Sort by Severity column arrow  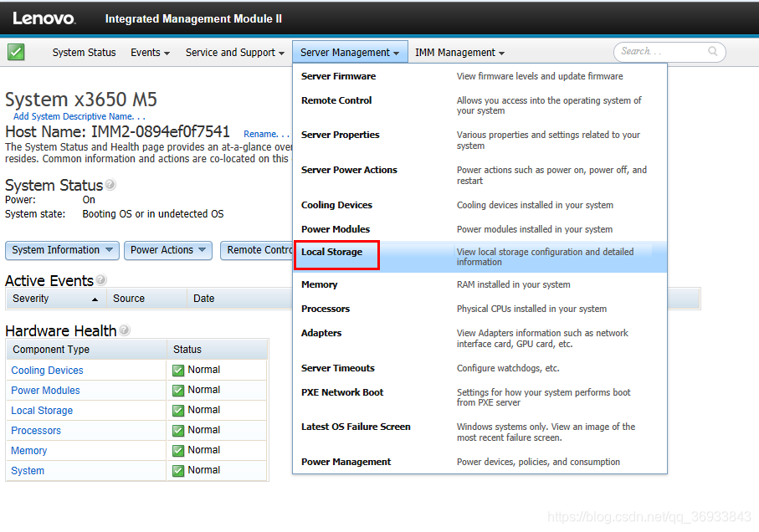(x=95, y=299)
